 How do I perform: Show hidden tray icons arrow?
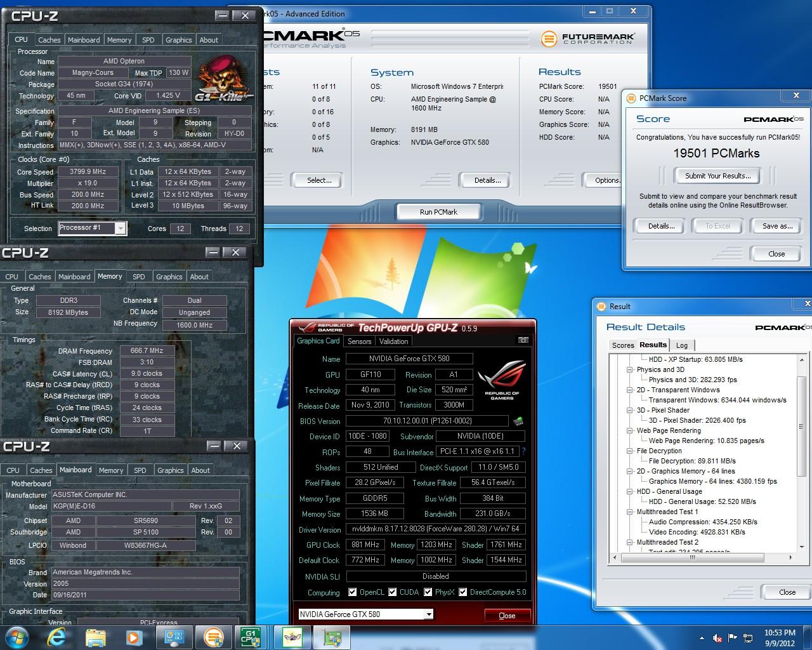point(702,638)
